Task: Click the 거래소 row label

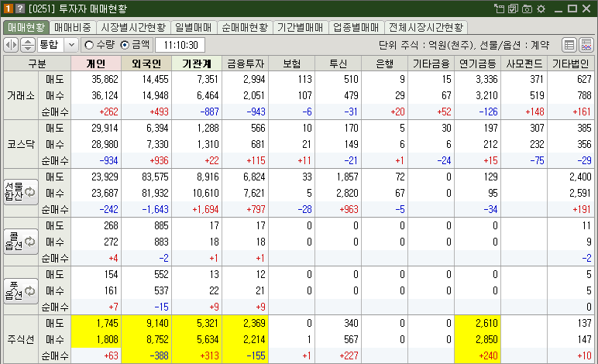Action: click(21, 95)
